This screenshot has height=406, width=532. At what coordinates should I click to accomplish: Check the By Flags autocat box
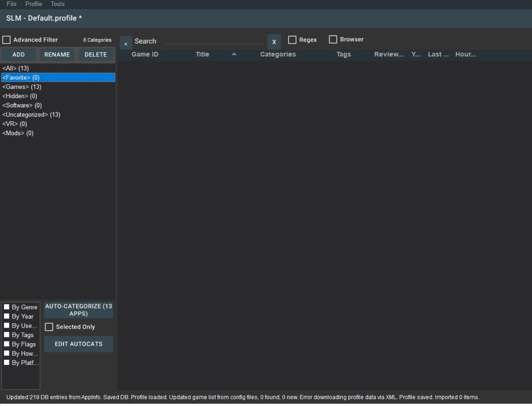pos(7,344)
